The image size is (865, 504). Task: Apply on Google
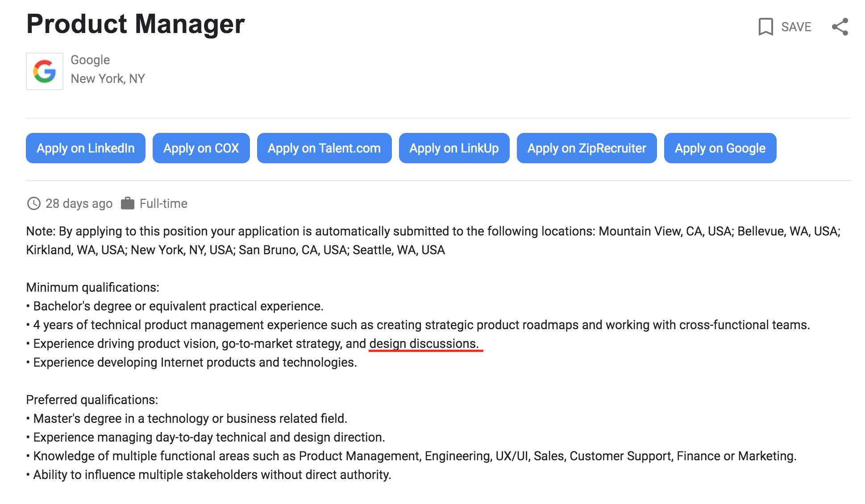[720, 148]
